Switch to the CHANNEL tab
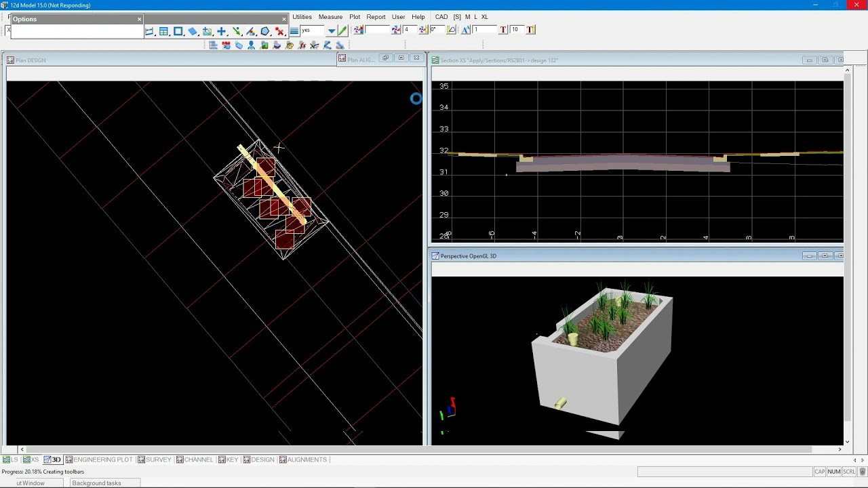868x488 pixels. click(195, 460)
